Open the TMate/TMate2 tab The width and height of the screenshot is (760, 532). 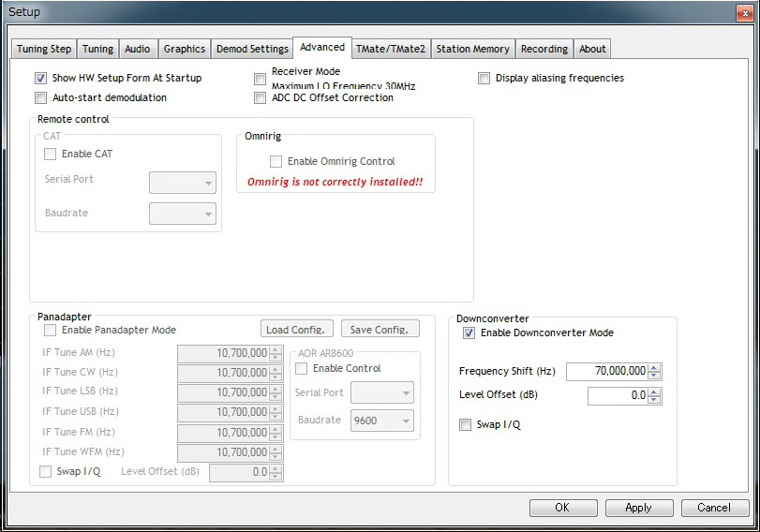tap(390, 49)
